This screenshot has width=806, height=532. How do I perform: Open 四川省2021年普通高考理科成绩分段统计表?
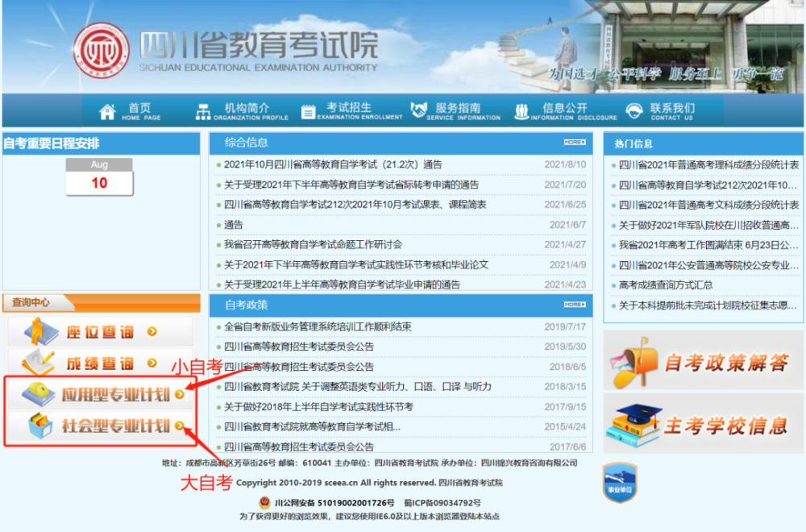tap(708, 165)
